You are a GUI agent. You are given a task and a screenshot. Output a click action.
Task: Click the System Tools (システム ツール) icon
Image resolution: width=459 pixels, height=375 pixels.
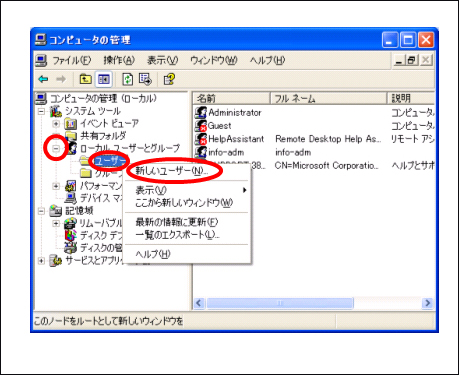[x=56, y=111]
